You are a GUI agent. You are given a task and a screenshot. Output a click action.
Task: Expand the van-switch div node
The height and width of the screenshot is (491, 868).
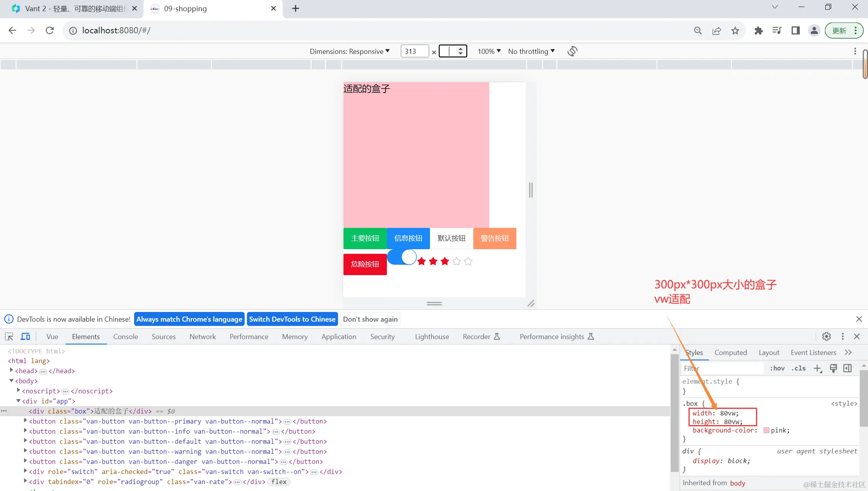[26, 471]
